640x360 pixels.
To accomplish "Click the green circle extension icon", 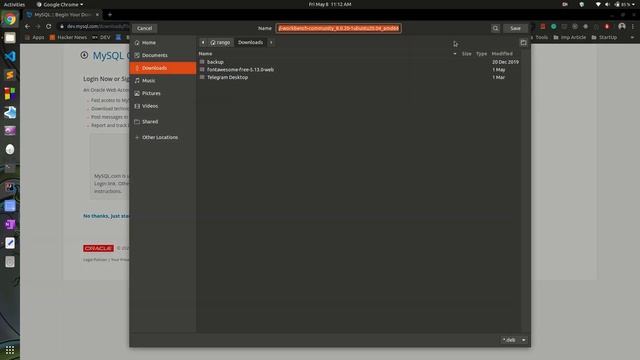I will point(553,26).
